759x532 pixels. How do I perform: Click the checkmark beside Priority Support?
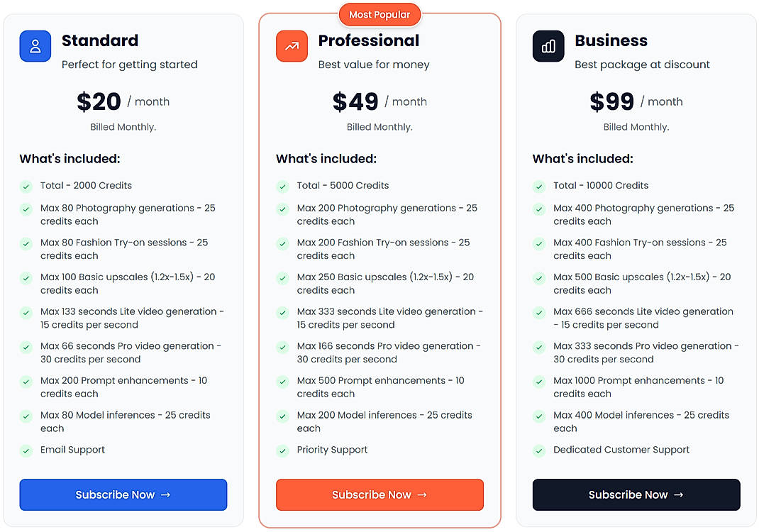(282, 450)
